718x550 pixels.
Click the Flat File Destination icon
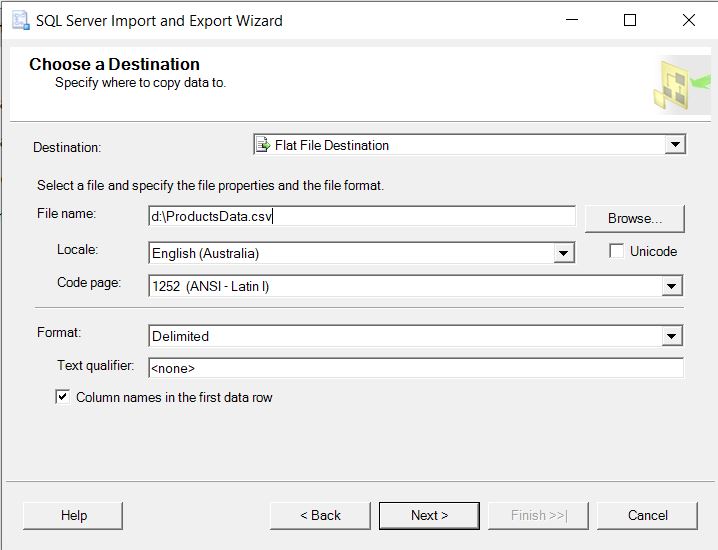(263, 145)
